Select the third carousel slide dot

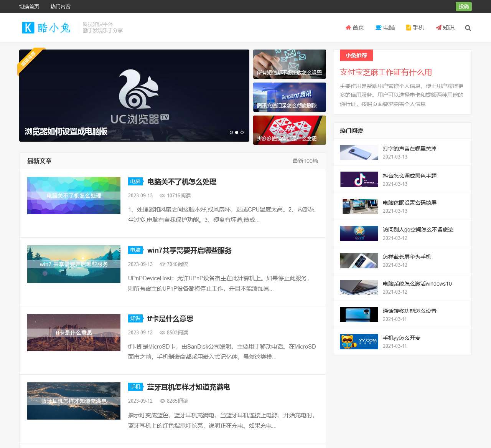pos(242,132)
